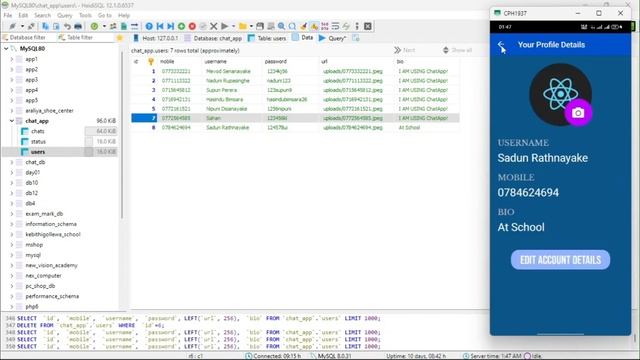
Task: Click the favorites star icon
Action: pos(120,38)
